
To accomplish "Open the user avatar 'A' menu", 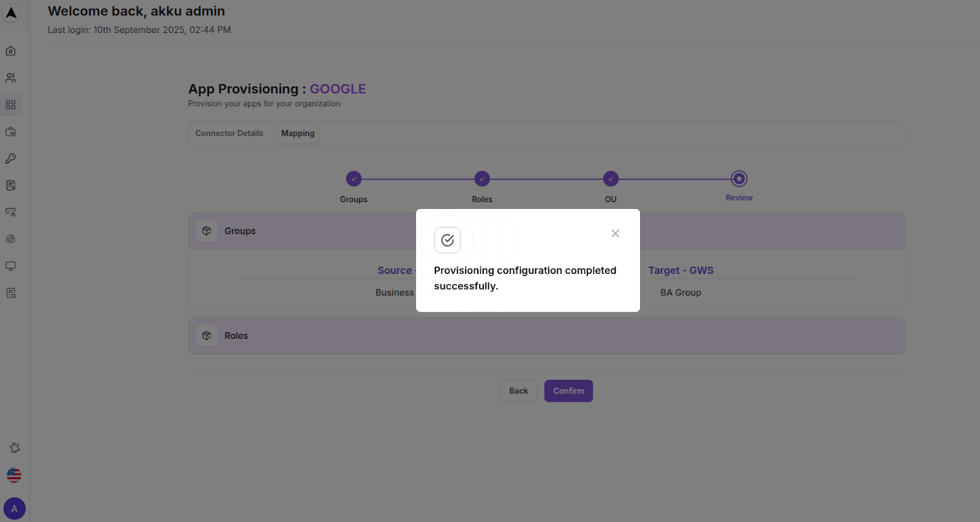I will (15, 509).
